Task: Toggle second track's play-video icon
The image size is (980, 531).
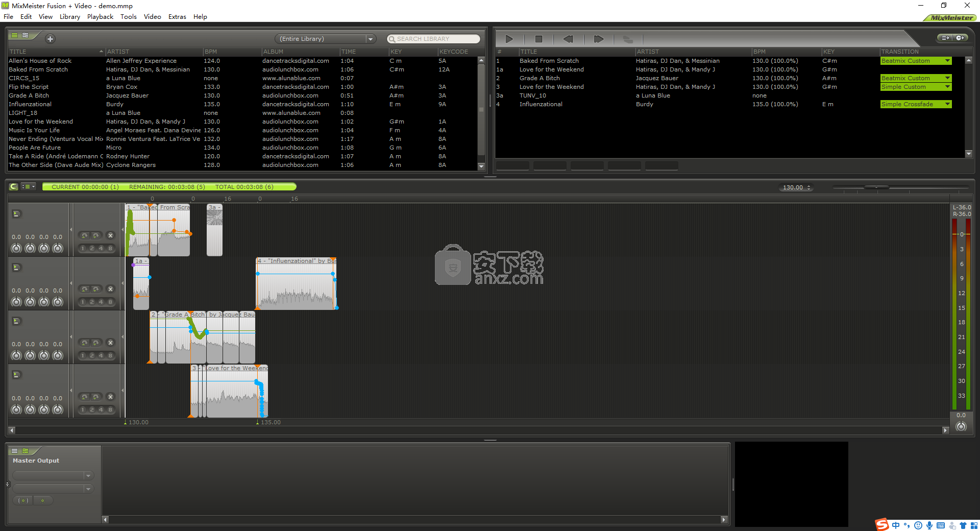Action: (16, 268)
